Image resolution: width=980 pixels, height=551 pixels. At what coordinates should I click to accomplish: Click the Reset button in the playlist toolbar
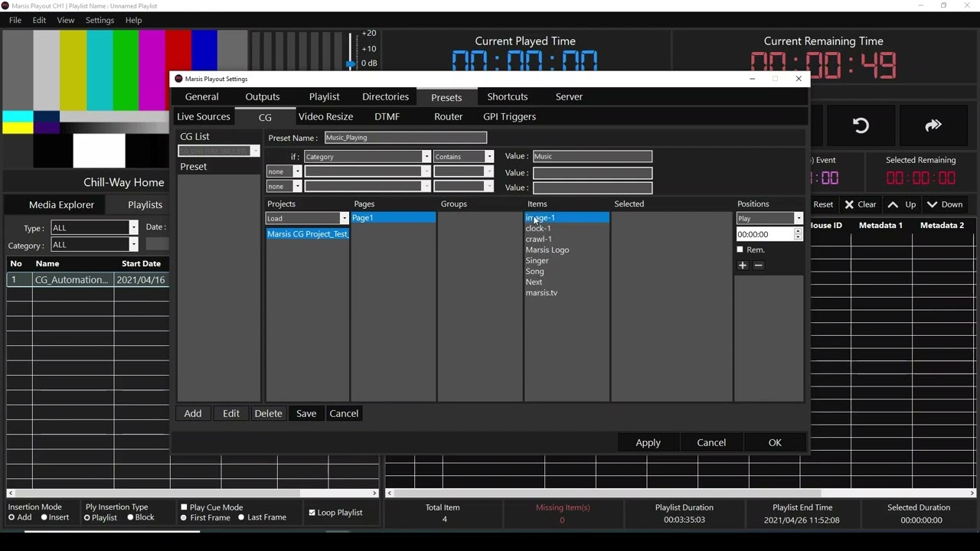click(x=823, y=204)
